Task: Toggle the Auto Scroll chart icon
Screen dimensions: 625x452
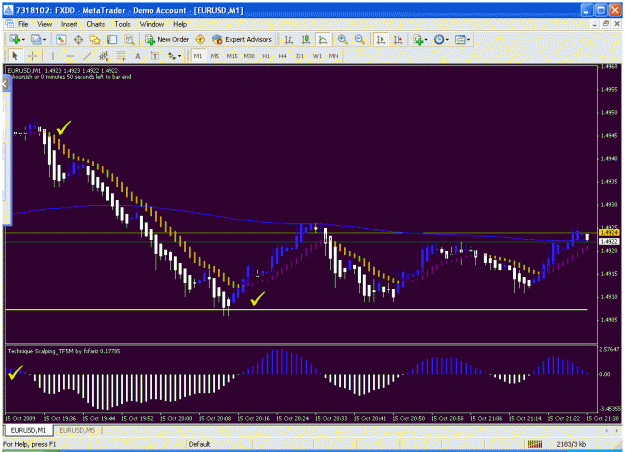Action: [x=381, y=39]
